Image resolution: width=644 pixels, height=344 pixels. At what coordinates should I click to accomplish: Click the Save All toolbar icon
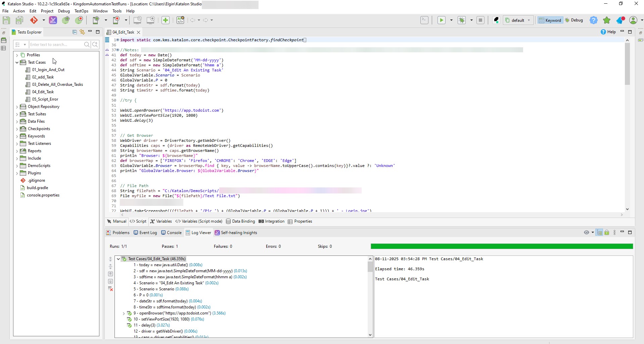pos(19,20)
